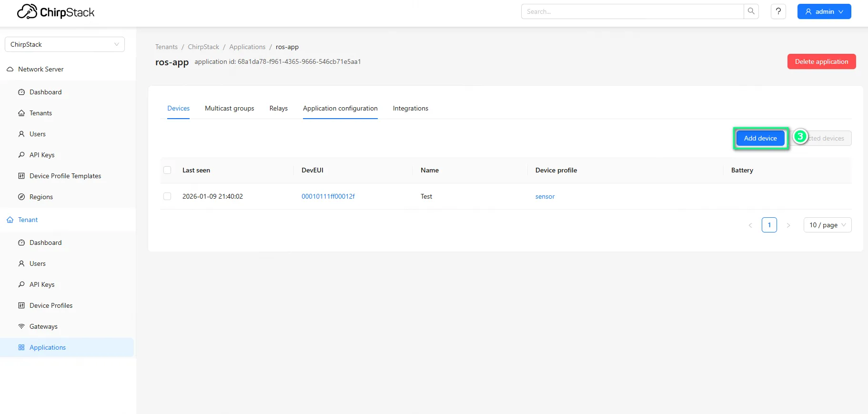This screenshot has height=414, width=868.
Task: Go to Regions in sidebar
Action: tap(41, 197)
